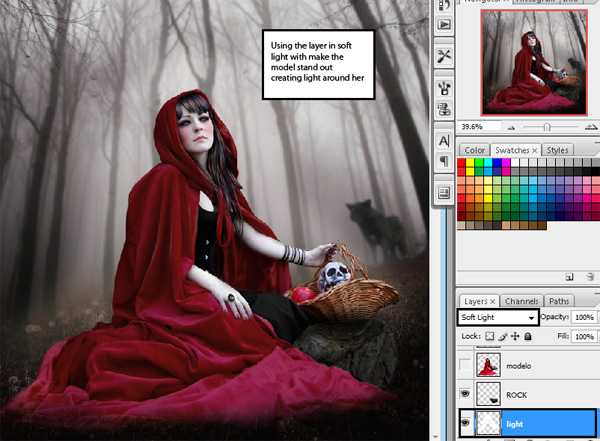Hide the light layer
Viewport: 600px width, 441px height.
point(465,424)
